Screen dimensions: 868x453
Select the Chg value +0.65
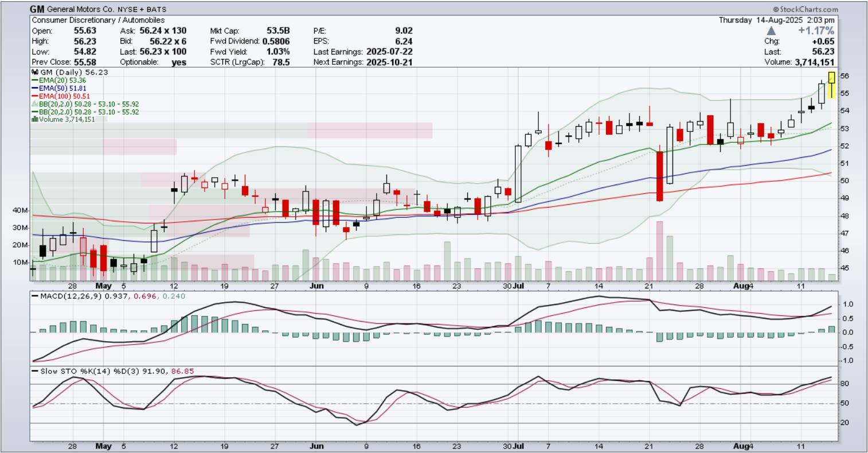(823, 41)
